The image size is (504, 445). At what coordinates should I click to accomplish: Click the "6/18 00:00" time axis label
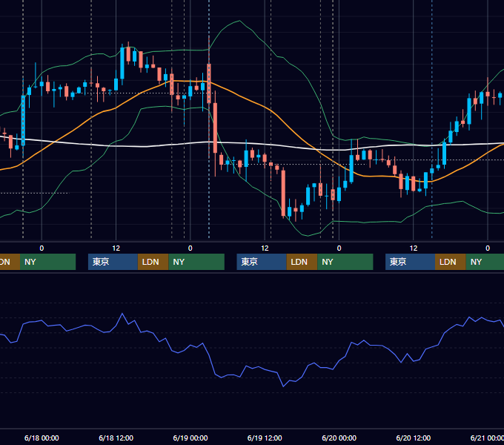point(42,438)
